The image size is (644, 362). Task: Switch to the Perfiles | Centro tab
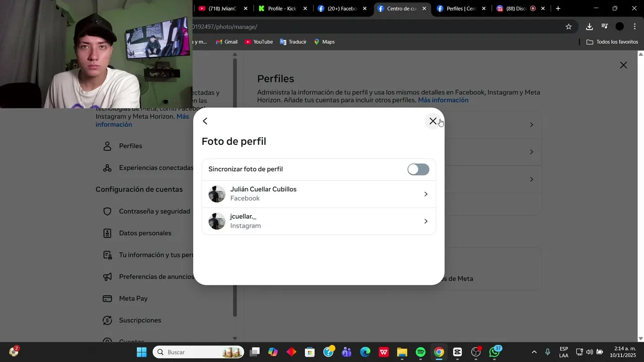tap(460, 9)
